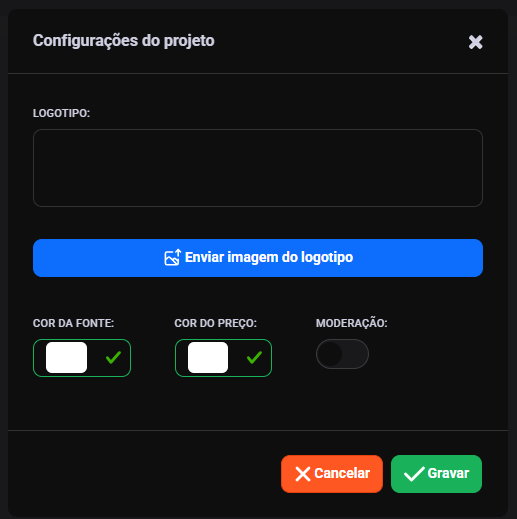Close the Configurações do projeto dialog
This screenshot has height=519, width=517.
pos(475,42)
